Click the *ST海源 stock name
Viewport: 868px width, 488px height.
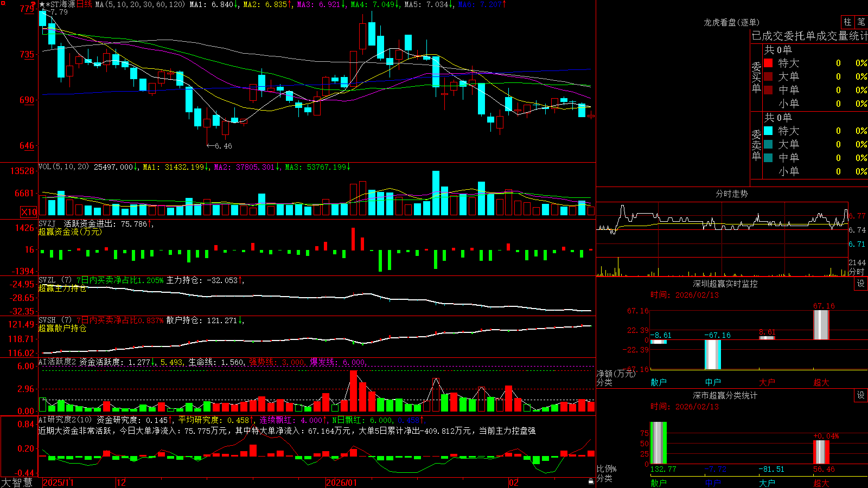[x=60, y=4]
